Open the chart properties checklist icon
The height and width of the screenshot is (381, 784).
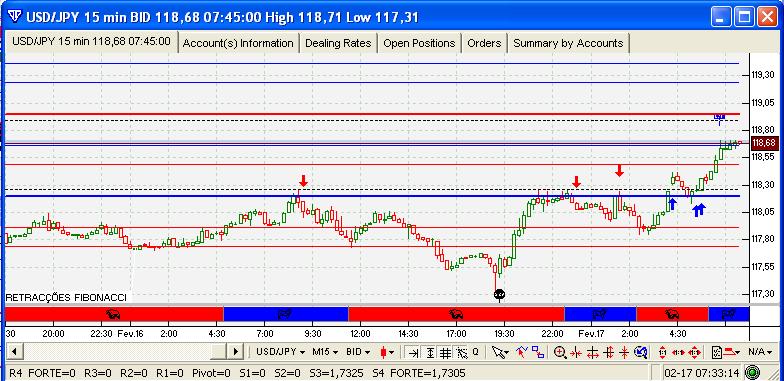pos(716,352)
